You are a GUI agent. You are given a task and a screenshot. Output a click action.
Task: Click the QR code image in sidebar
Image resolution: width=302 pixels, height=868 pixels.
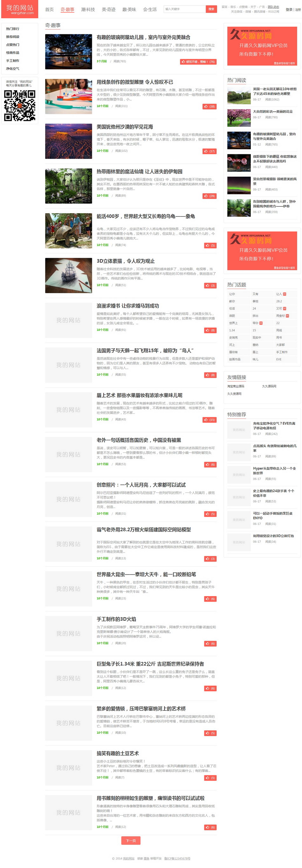19,105
